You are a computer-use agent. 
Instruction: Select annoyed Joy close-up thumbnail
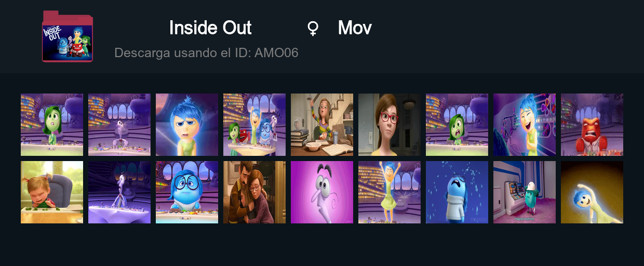pos(187,125)
